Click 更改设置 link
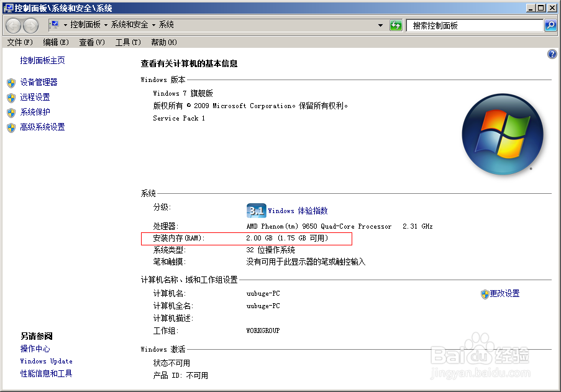Image resolution: width=561 pixels, height=392 pixels. pos(504,294)
